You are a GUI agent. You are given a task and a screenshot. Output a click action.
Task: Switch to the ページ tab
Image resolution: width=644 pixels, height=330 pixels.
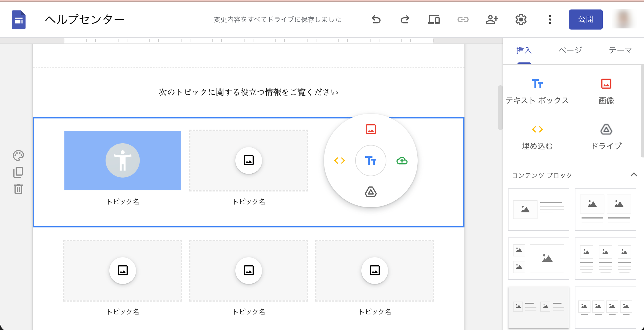coord(570,50)
